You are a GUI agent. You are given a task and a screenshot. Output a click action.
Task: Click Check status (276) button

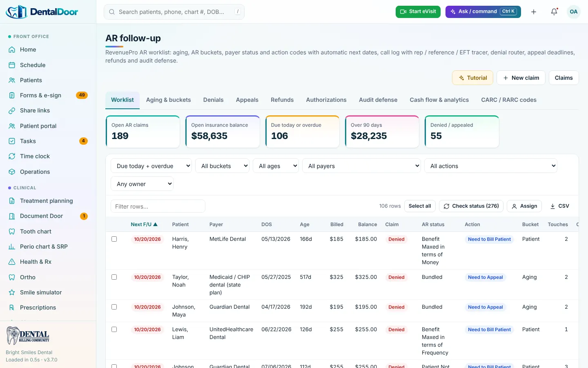(471, 206)
